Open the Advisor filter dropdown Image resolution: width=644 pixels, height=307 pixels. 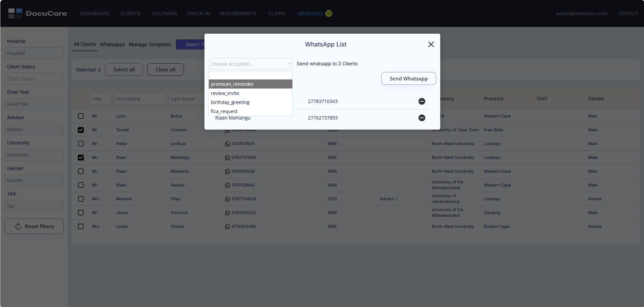[x=34, y=130]
